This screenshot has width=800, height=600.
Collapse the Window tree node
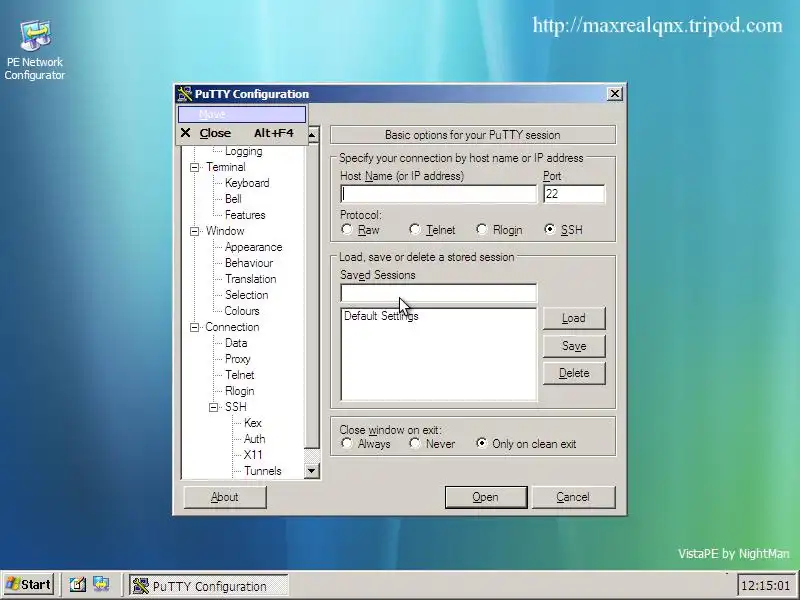point(194,231)
